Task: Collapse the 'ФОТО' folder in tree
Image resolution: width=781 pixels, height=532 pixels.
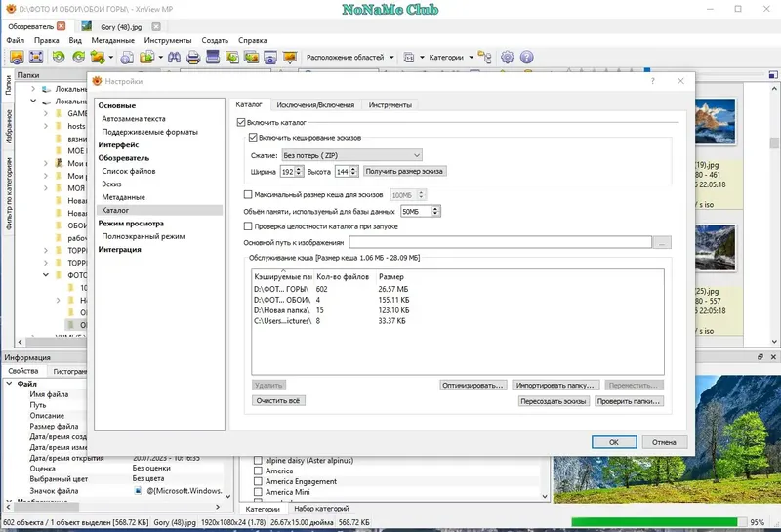Action: [x=46, y=275]
